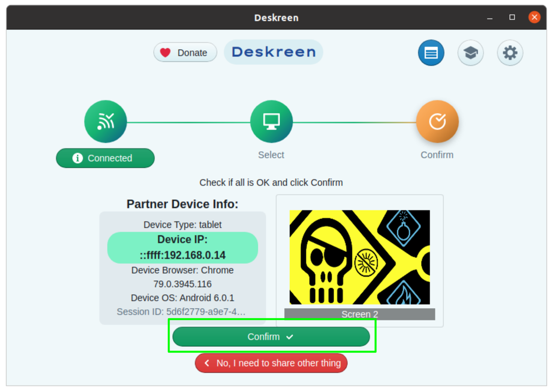Click the tutorial stack icon

coord(470,52)
